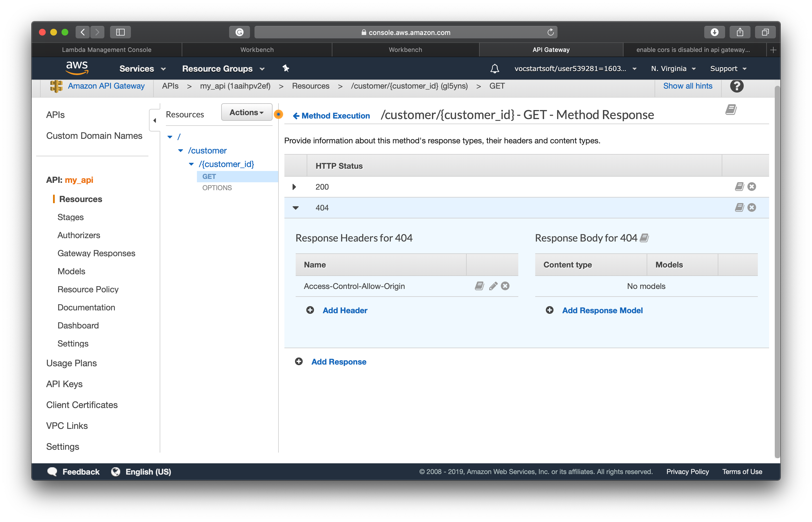The image size is (812, 522).
Task: Click the Show all hints link
Action: (x=688, y=86)
